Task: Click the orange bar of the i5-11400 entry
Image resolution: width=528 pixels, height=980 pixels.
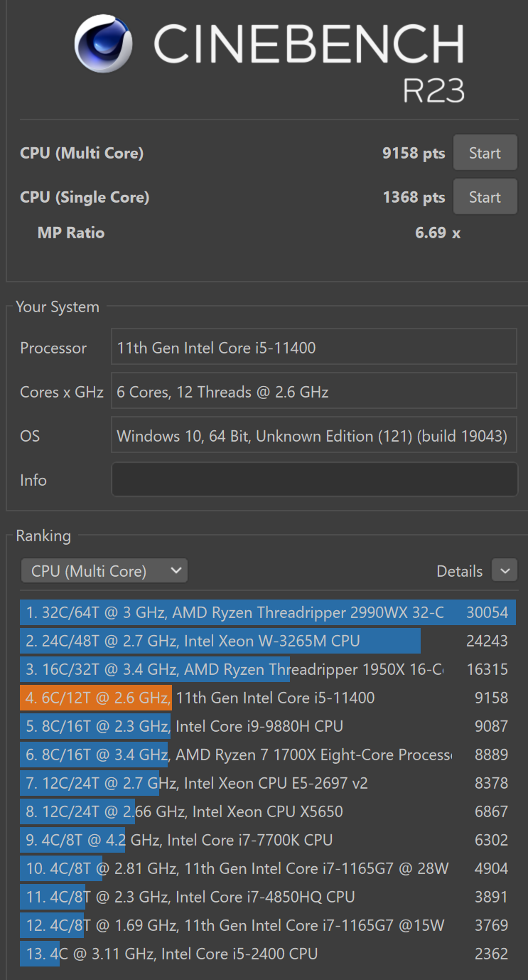Action: coord(97,698)
